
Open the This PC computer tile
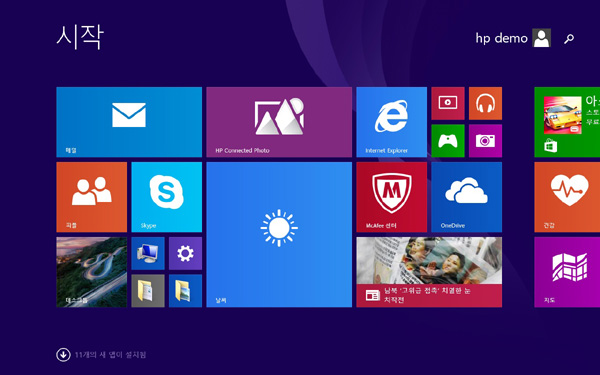point(148,253)
